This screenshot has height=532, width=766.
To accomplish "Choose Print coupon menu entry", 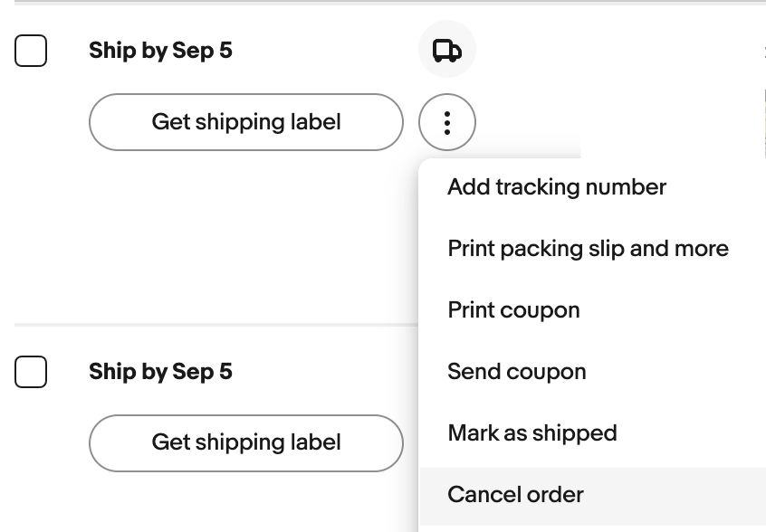I will (x=513, y=310).
